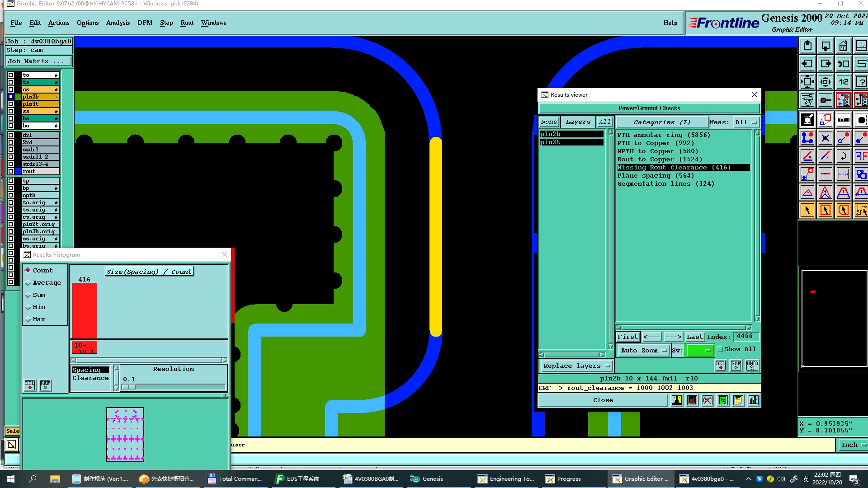Click DEL icon in Results histogram

pos(30,385)
